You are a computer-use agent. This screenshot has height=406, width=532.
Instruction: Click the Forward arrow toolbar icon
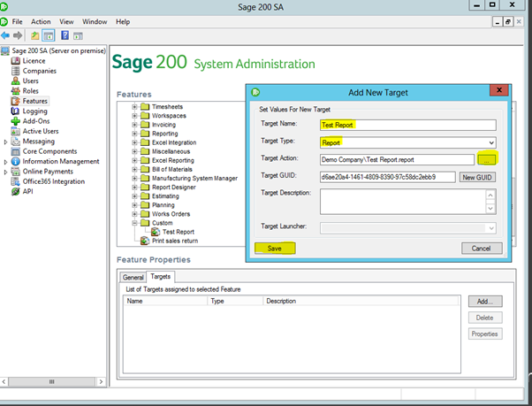18,35
